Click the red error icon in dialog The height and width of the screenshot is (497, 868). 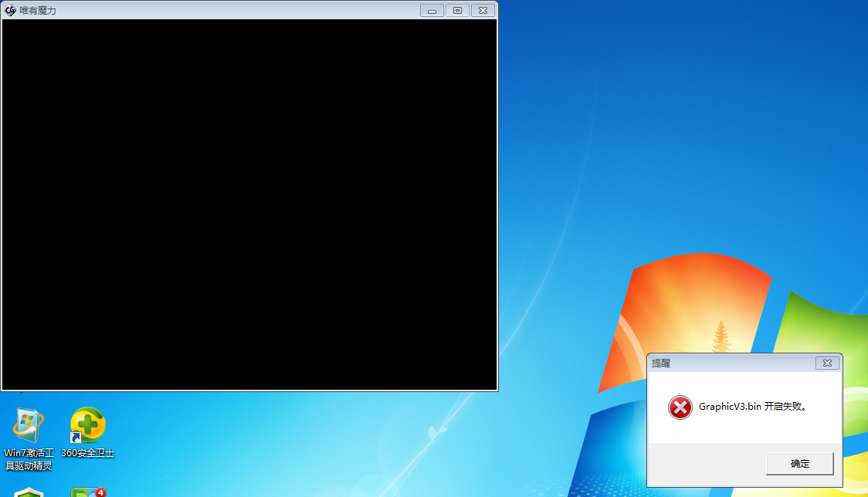(x=680, y=407)
